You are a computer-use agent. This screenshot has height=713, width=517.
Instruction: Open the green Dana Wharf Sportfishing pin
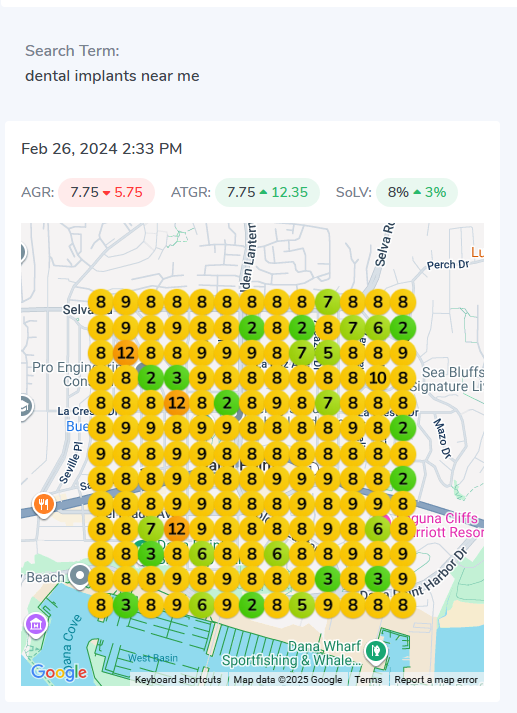coord(375,651)
